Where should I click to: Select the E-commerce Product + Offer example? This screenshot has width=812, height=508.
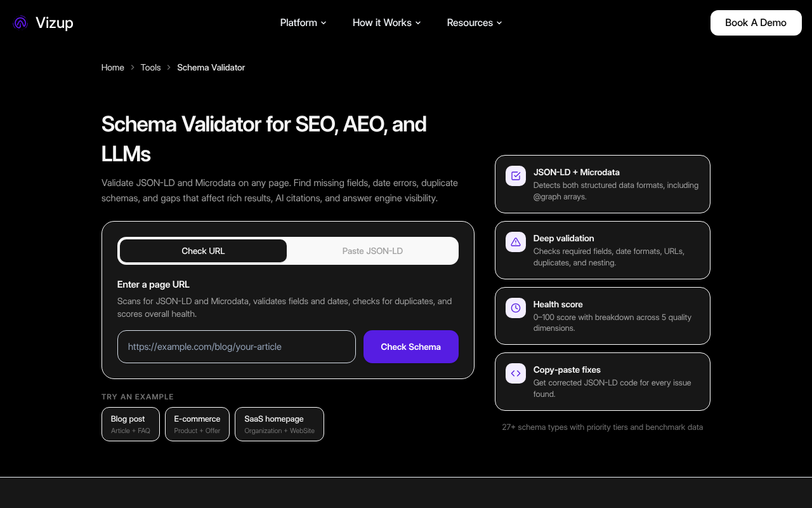[x=197, y=424]
